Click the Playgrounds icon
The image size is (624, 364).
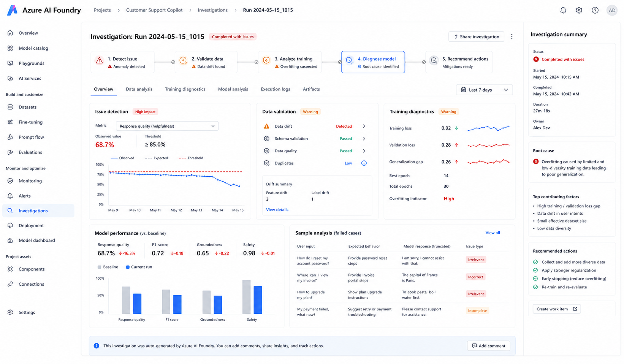tap(10, 63)
